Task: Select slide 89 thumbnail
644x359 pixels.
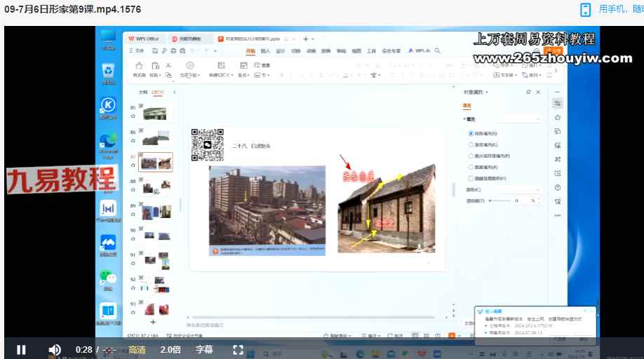Action: [156, 212]
